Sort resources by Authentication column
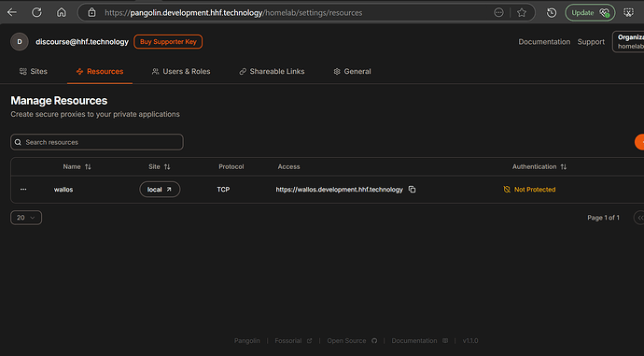Viewport: 644px width, 356px height. pyautogui.click(x=539, y=166)
